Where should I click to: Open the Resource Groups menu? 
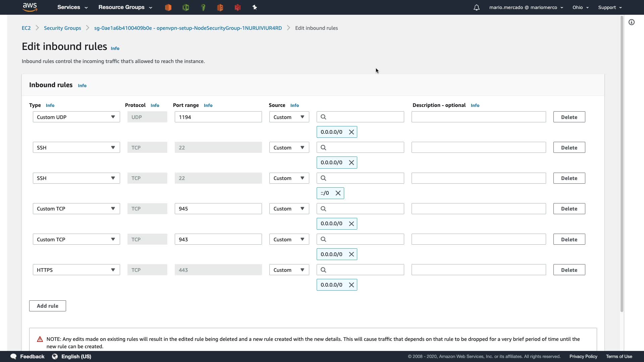click(125, 7)
